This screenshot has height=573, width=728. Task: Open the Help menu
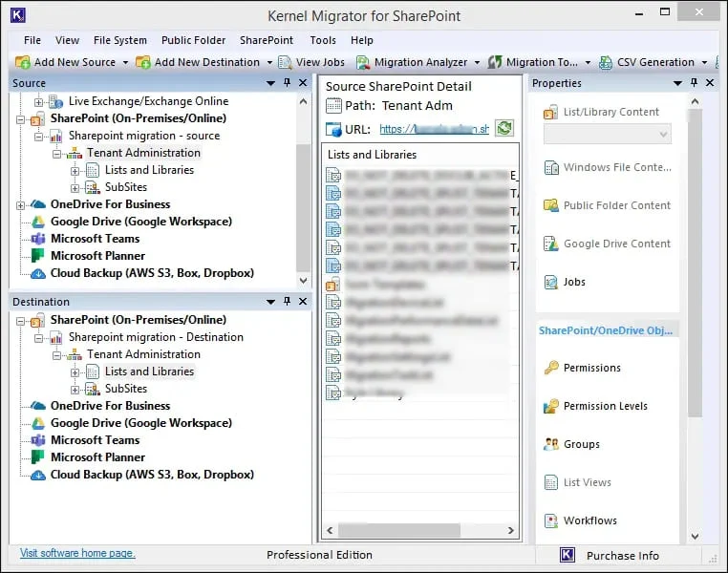coord(362,40)
